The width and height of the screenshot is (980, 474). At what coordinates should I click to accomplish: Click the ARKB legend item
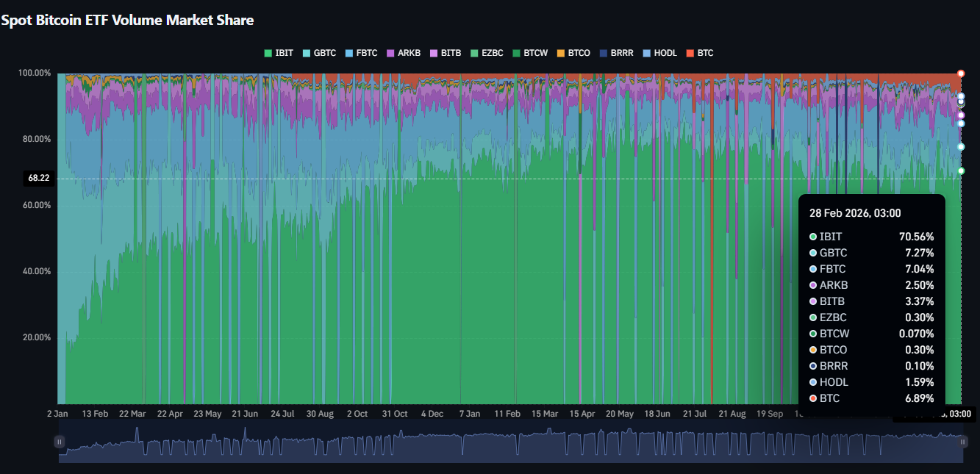[x=403, y=53]
